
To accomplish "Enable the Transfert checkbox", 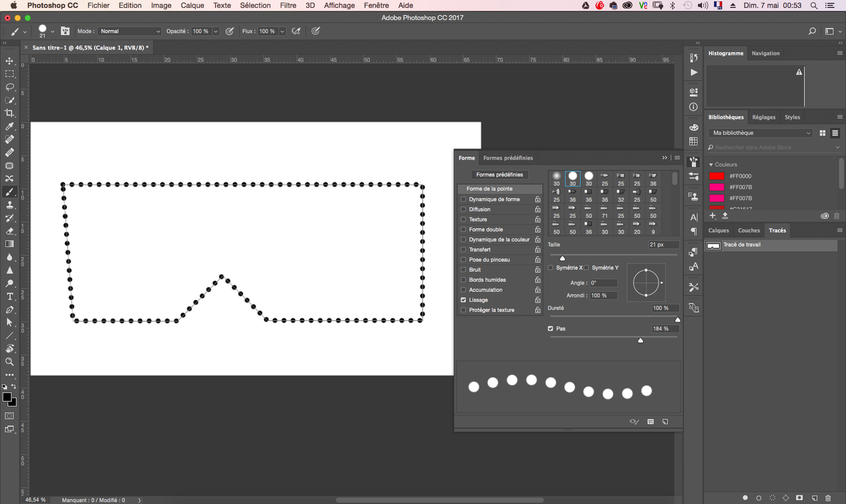I will [463, 250].
